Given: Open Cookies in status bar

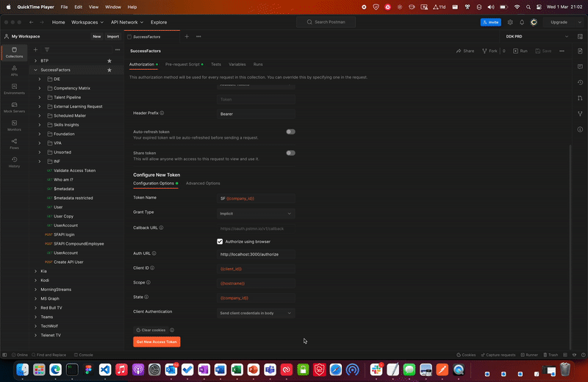Looking at the screenshot, I should pos(466,355).
